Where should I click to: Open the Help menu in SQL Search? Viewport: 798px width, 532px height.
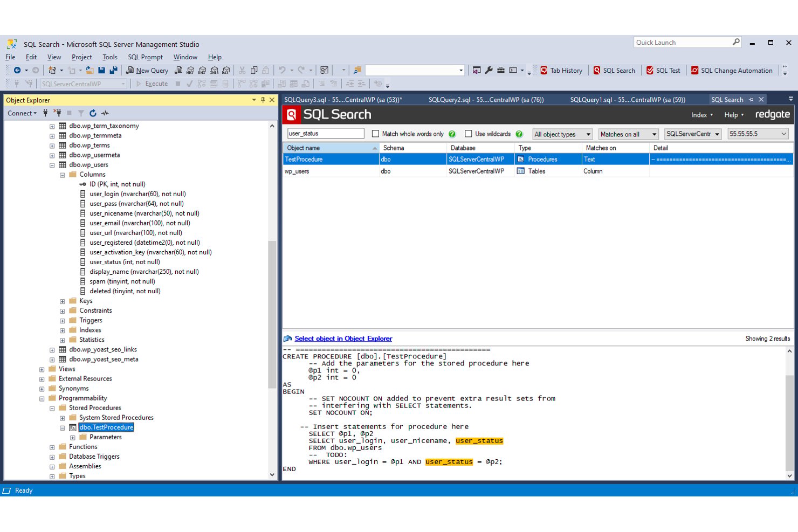(734, 115)
